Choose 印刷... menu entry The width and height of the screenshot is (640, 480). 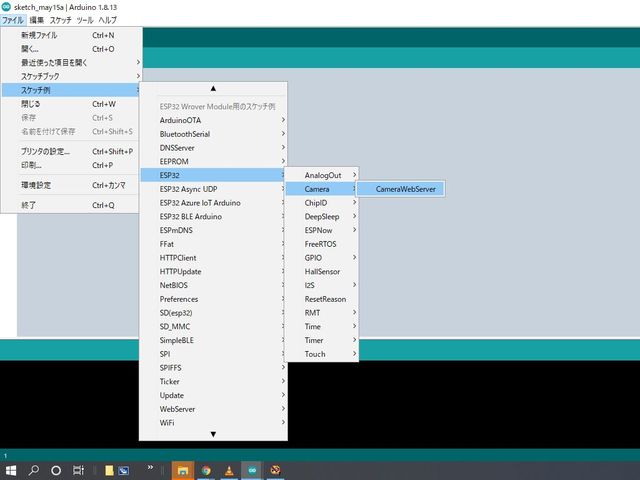point(71,165)
